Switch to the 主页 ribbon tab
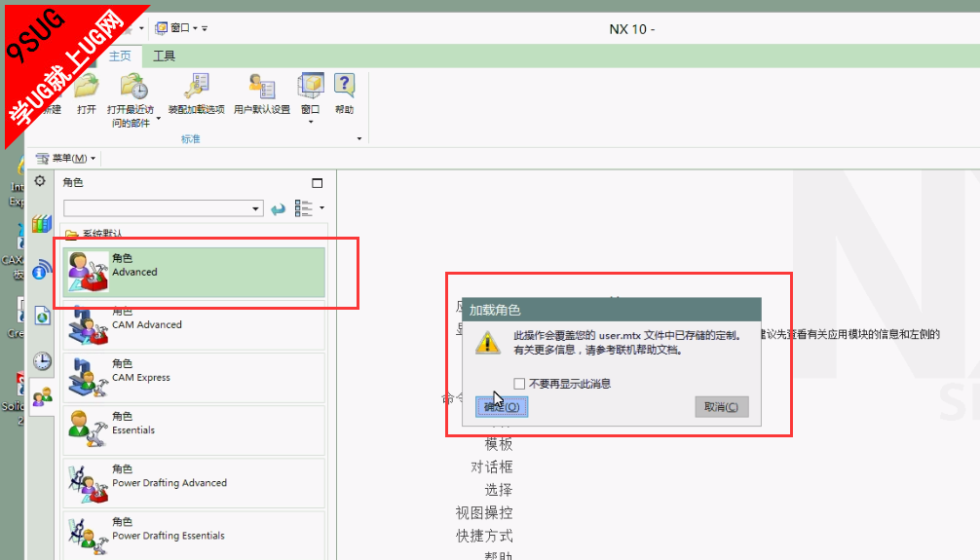 pos(120,56)
